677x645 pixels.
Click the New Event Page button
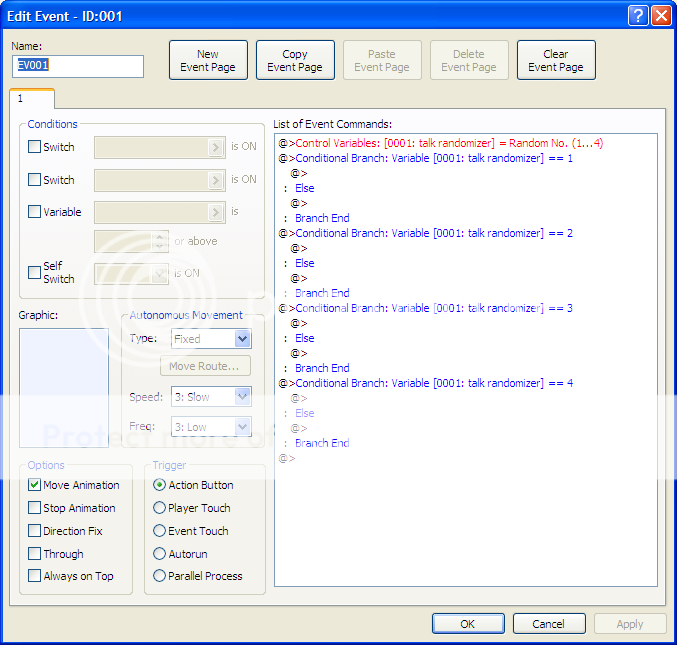(x=208, y=60)
